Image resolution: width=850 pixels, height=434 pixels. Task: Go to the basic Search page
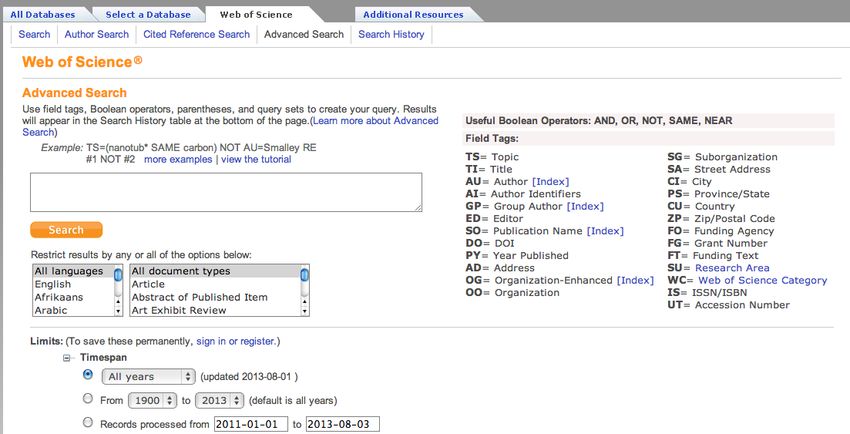tap(34, 34)
